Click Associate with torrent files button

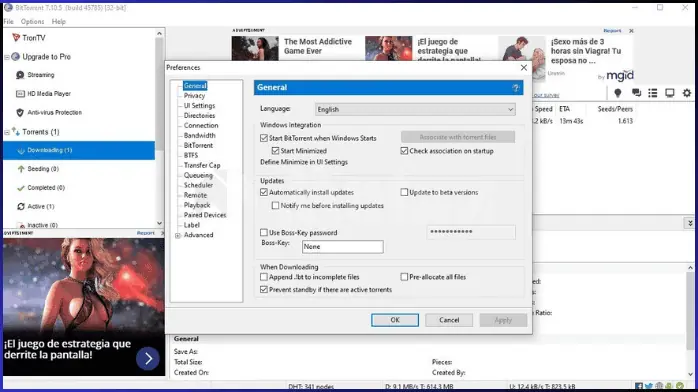pyautogui.click(x=458, y=137)
